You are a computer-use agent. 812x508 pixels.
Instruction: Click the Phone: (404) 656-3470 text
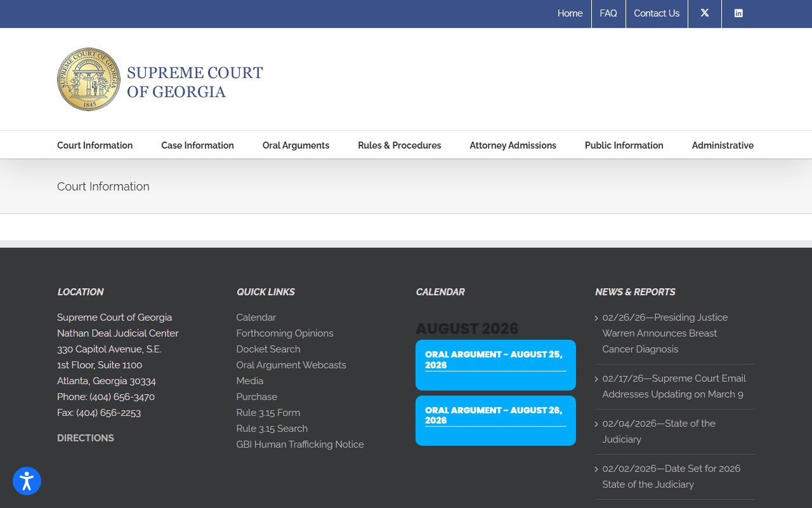point(106,397)
